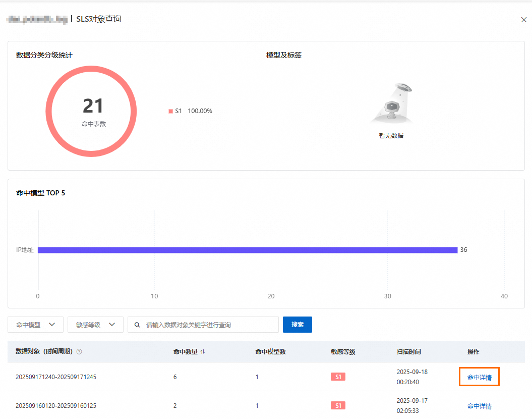The height and width of the screenshot is (419, 532).
Task: Click scan time 2025-09-17 02:05:33
Action: tap(412, 406)
